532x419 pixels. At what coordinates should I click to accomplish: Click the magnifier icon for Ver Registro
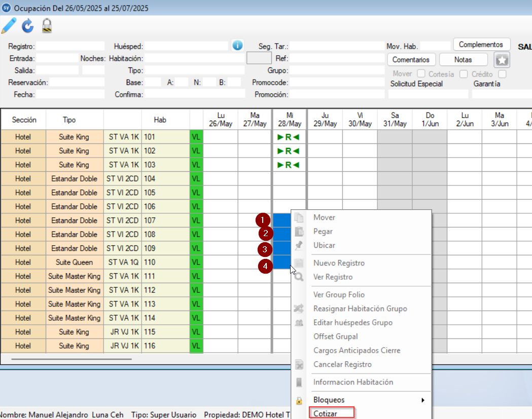(x=299, y=277)
